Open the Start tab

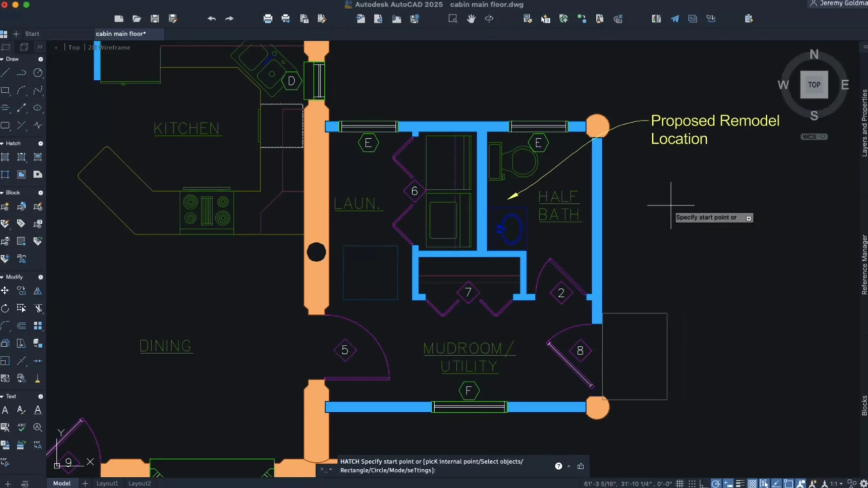coord(32,34)
